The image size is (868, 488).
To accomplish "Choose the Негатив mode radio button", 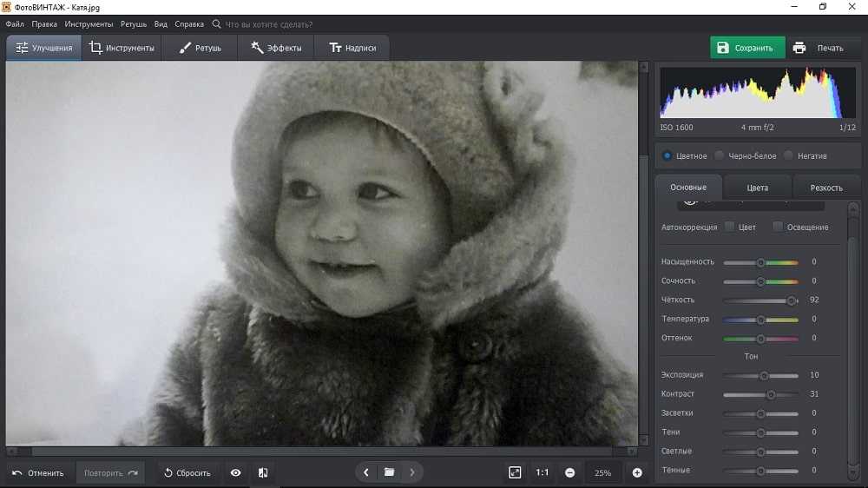I will (788, 155).
